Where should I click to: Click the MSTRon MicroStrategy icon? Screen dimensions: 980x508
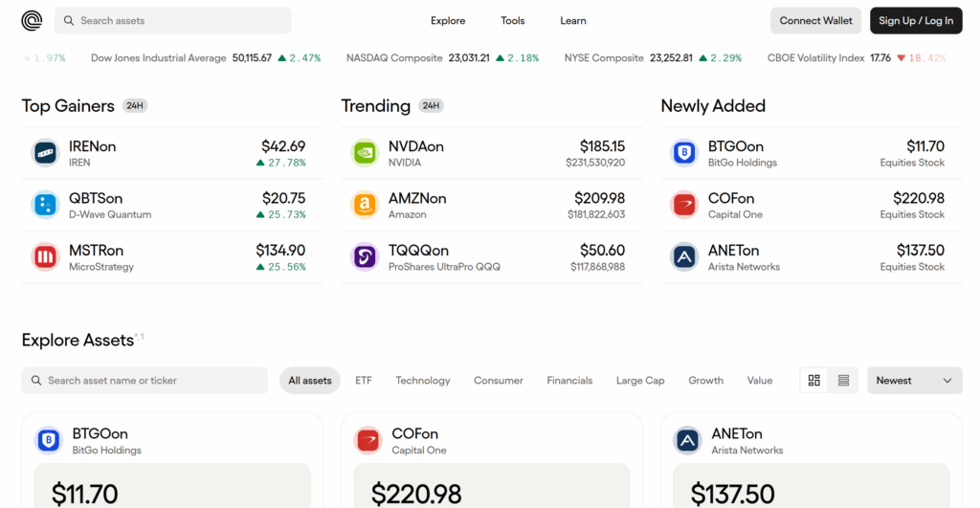point(45,256)
